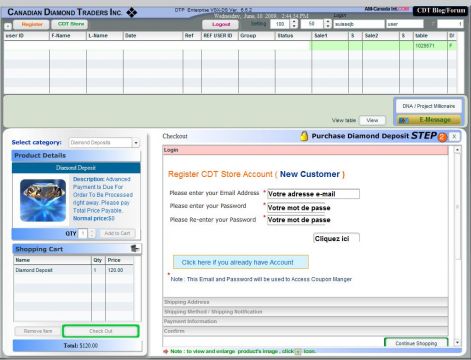Viewport: 471px width, 360px height.
Task: Click the top bar field showing 50
Action: pos(312,24)
